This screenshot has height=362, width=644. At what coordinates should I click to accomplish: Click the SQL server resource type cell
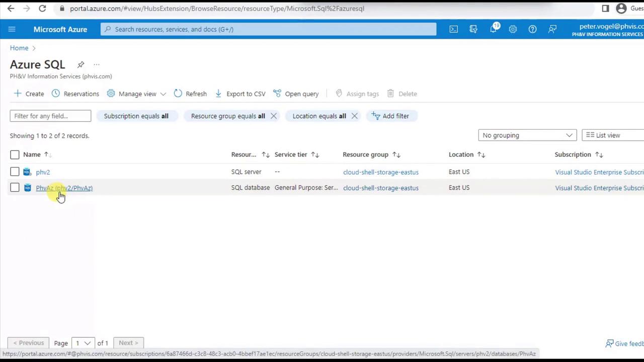pos(247,172)
